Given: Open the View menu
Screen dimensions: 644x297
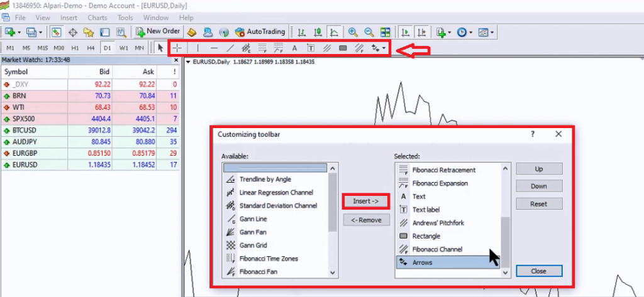Looking at the screenshot, I should [43, 18].
